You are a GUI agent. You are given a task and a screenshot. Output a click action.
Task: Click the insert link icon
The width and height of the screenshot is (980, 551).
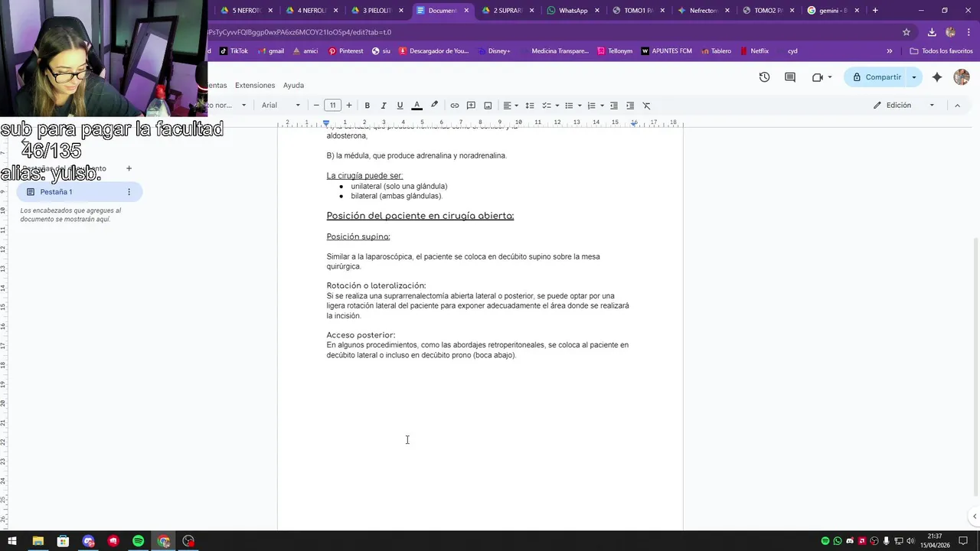click(x=455, y=106)
